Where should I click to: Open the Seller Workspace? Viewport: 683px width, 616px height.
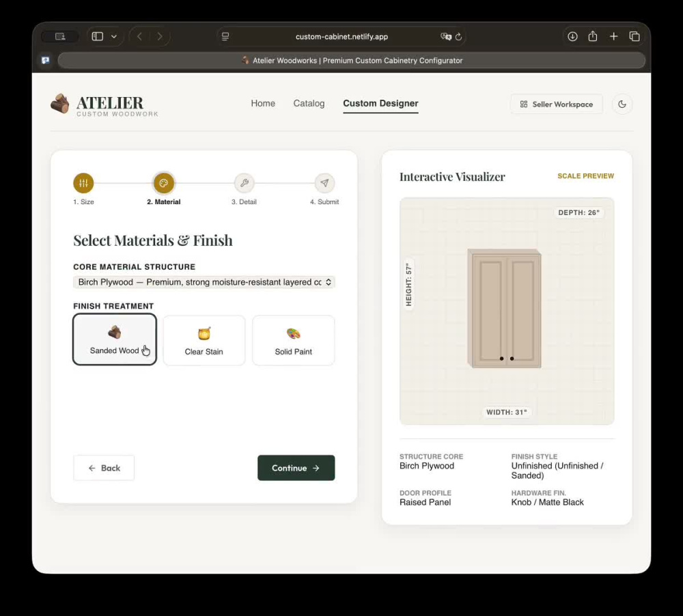(556, 104)
